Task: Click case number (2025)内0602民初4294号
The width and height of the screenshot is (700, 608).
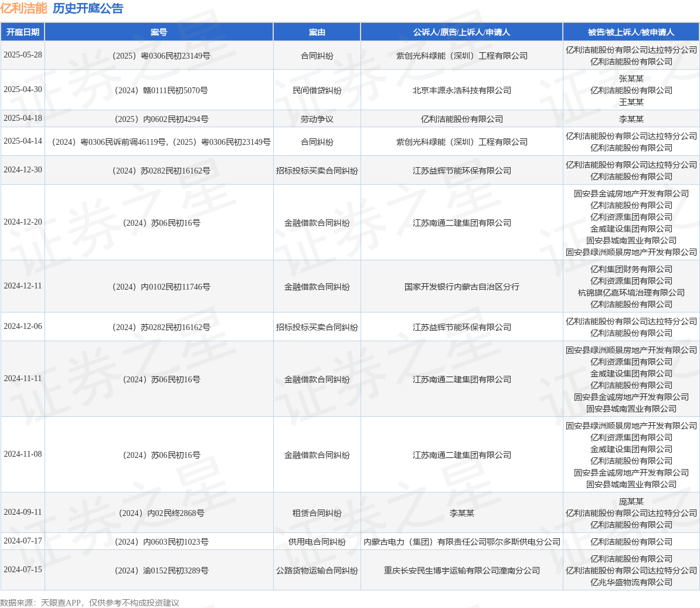Action: click(162, 119)
